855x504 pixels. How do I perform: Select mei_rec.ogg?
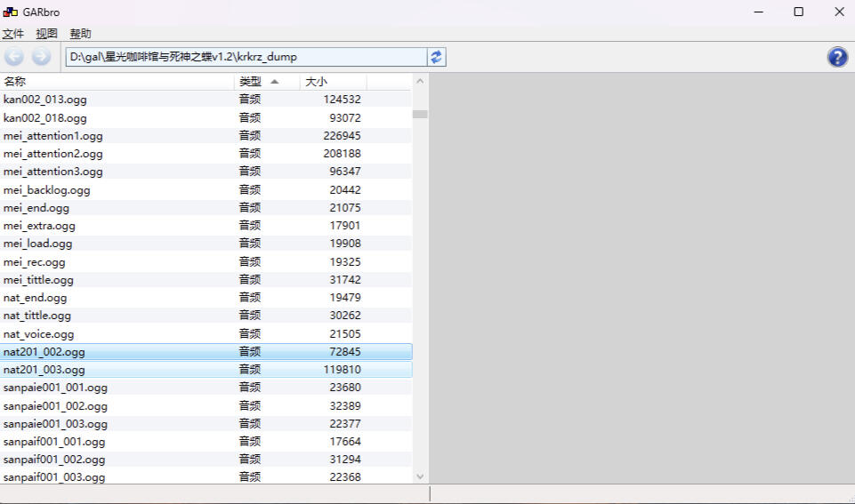click(206, 261)
